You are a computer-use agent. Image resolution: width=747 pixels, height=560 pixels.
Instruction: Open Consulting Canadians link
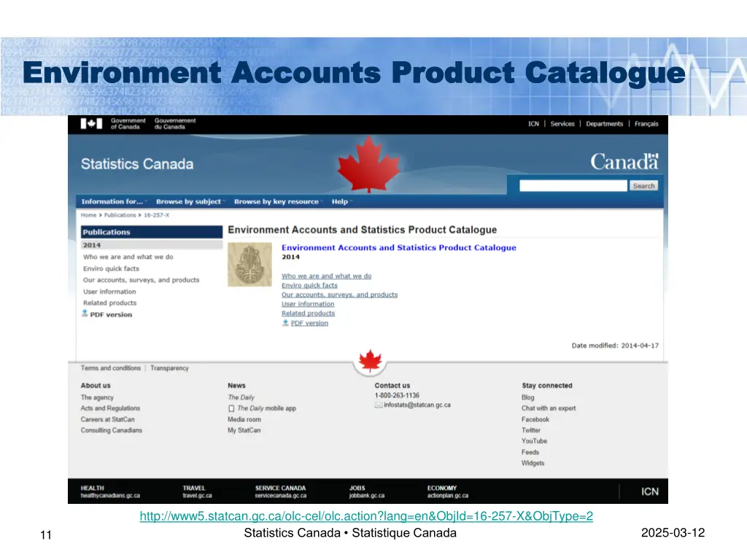[x=111, y=430]
